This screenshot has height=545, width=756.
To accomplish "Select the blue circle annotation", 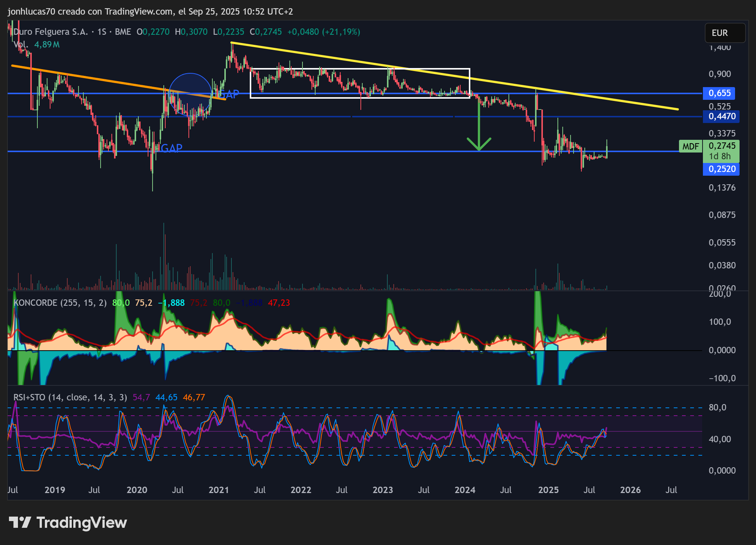I will pyautogui.click(x=190, y=95).
